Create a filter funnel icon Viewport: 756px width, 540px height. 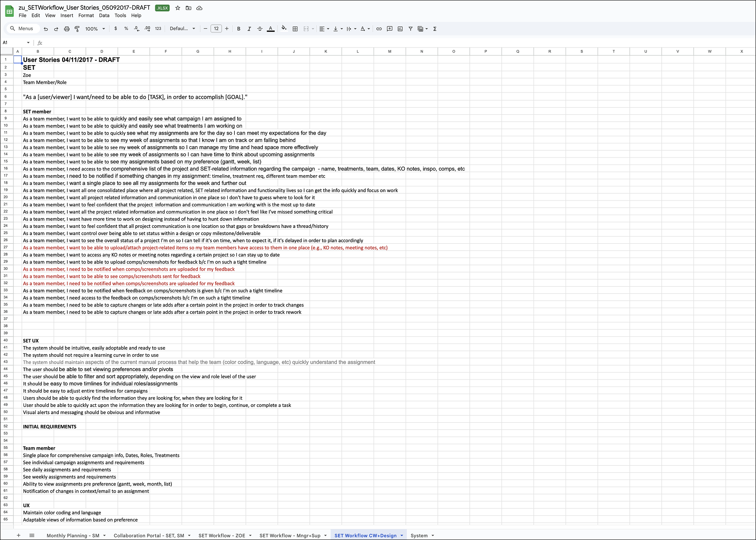(x=410, y=29)
